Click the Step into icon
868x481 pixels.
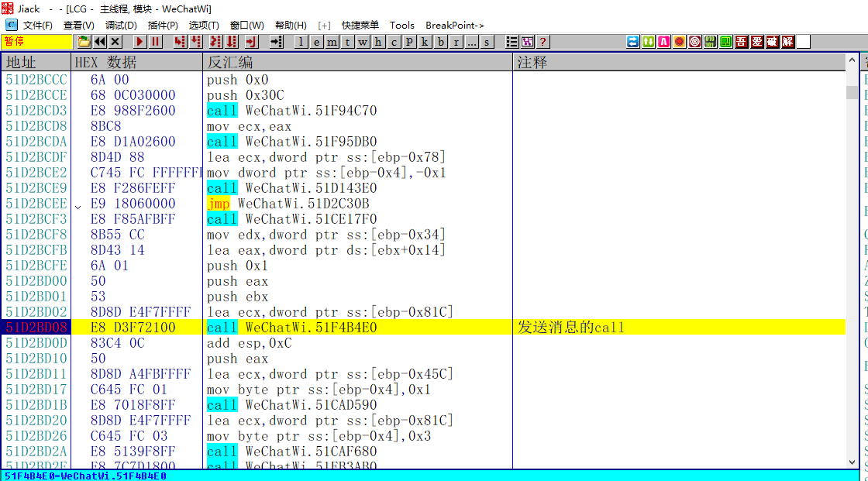(x=180, y=42)
